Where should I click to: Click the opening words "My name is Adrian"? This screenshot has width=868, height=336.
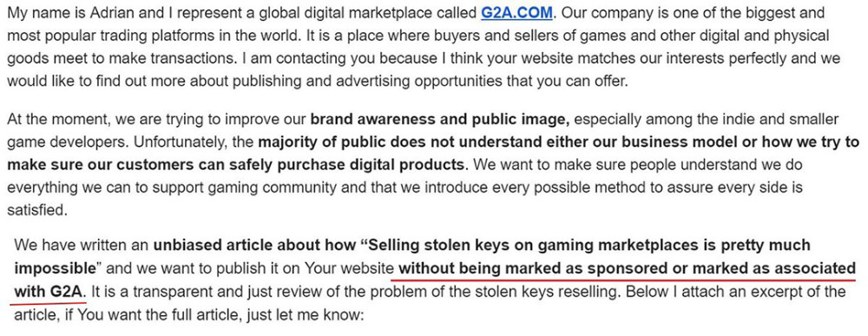pos(58,13)
